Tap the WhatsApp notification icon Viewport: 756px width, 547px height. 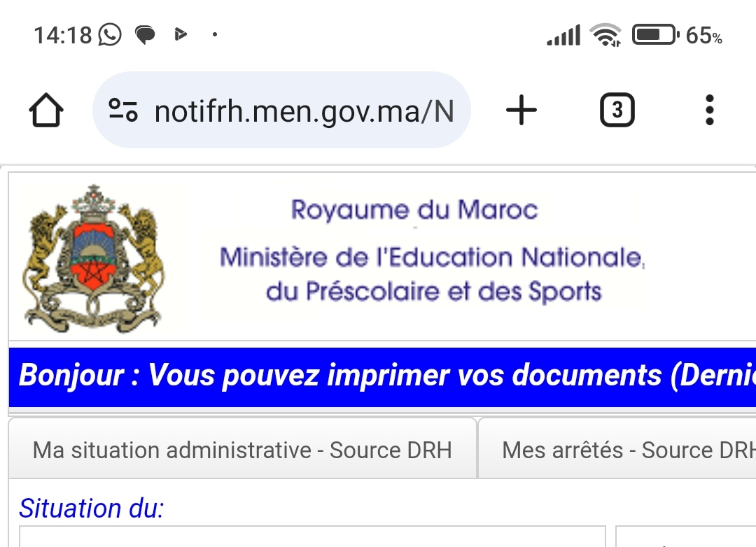110,34
